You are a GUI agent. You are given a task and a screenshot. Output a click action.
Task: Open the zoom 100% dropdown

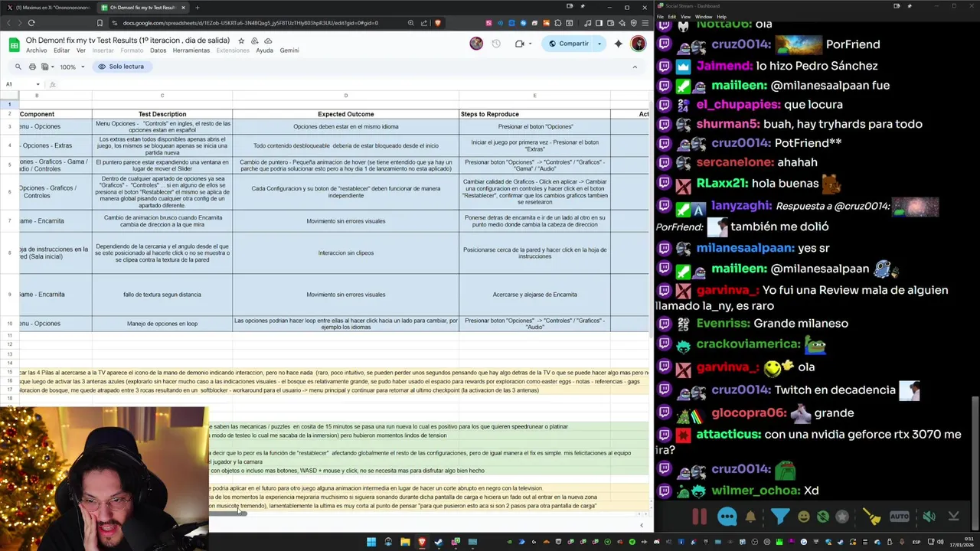(72, 67)
